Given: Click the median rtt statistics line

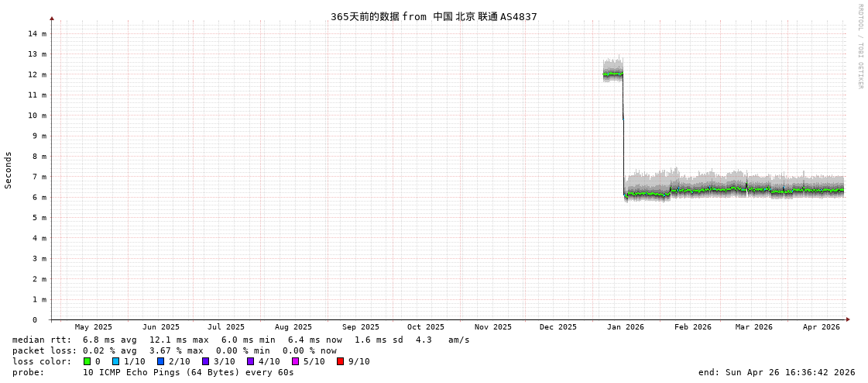Looking at the screenshot, I should [x=241, y=340].
